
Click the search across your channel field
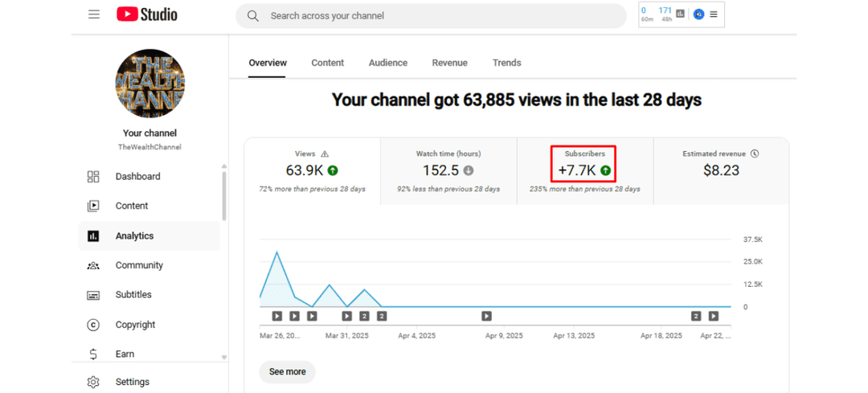[x=430, y=16]
